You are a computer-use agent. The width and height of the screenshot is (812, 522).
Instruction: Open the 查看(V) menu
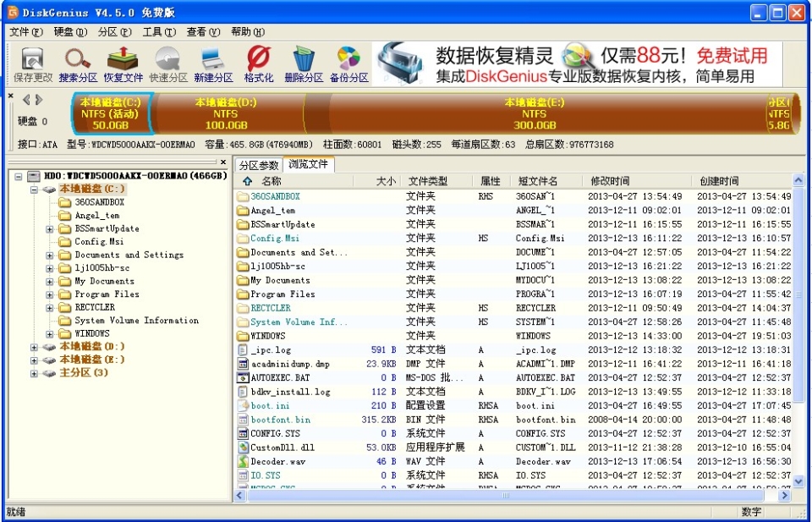(x=204, y=32)
